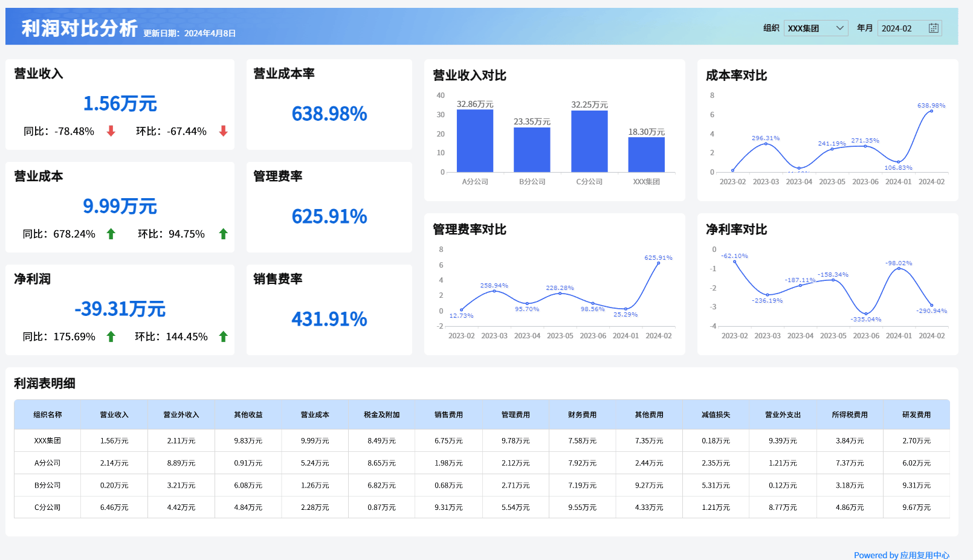973x560 pixels.
Task: Click 296.31% point on 成本率对比 chart
Action: [x=766, y=144]
